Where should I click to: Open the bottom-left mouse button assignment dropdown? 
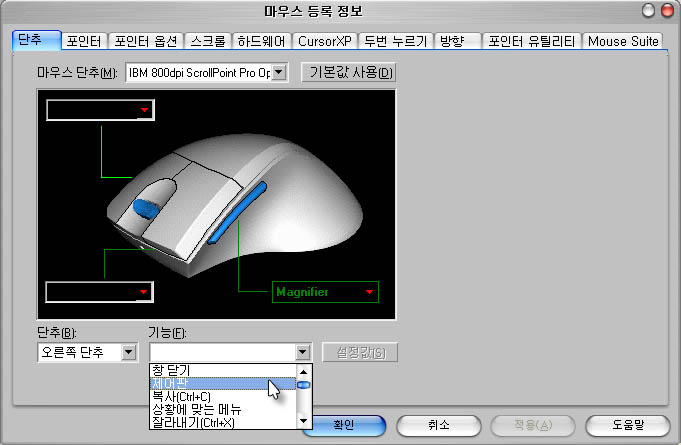99,292
